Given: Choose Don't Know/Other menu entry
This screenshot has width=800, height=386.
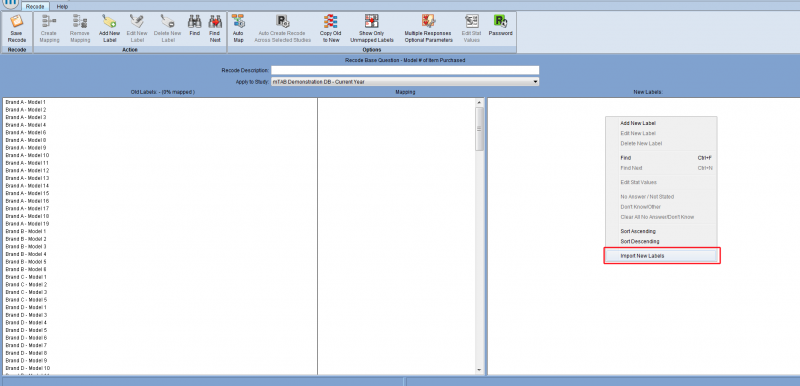Looking at the screenshot, I should point(661,207).
